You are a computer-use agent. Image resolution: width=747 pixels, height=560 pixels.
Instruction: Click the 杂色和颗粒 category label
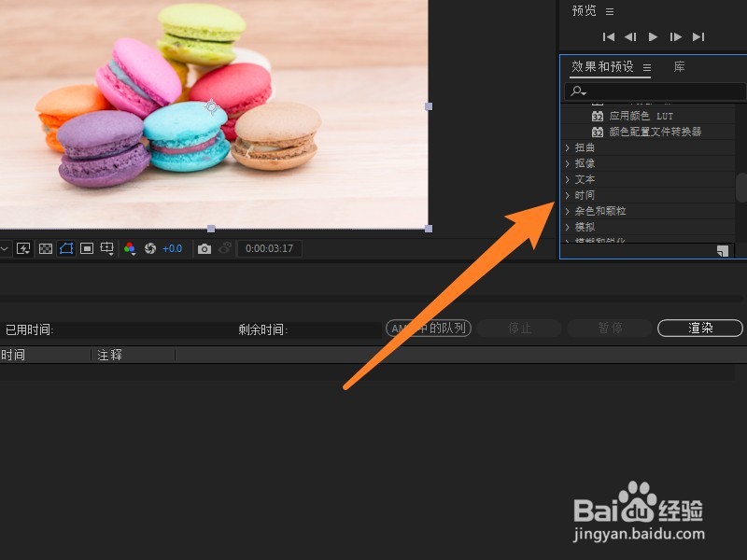(600, 211)
